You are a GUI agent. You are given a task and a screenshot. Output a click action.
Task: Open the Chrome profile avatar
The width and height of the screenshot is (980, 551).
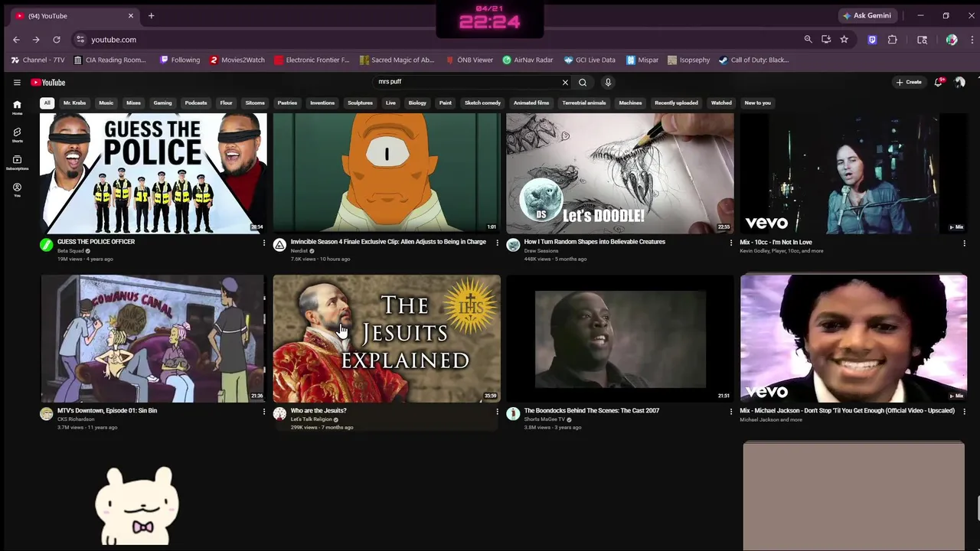click(x=952, y=39)
